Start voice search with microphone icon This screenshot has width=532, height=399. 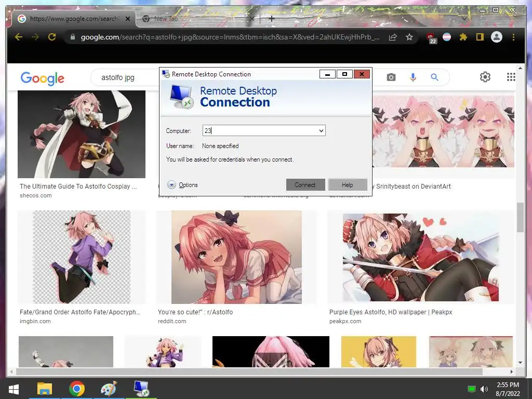coord(413,77)
